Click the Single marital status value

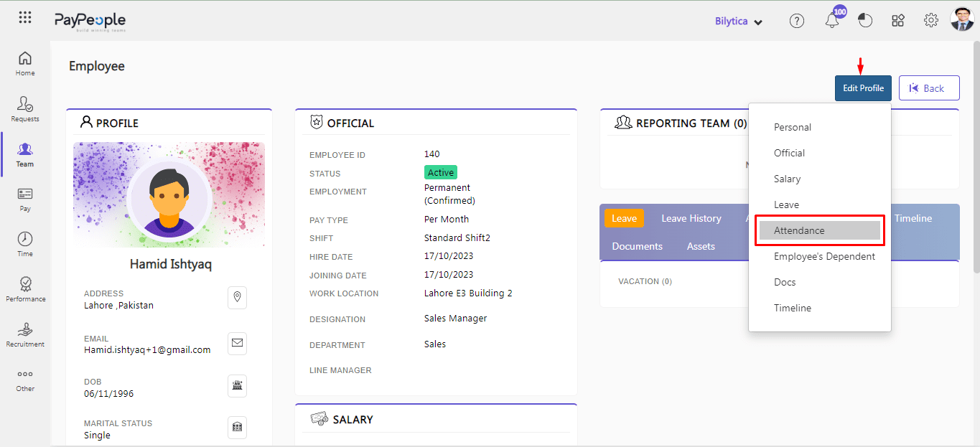97,435
